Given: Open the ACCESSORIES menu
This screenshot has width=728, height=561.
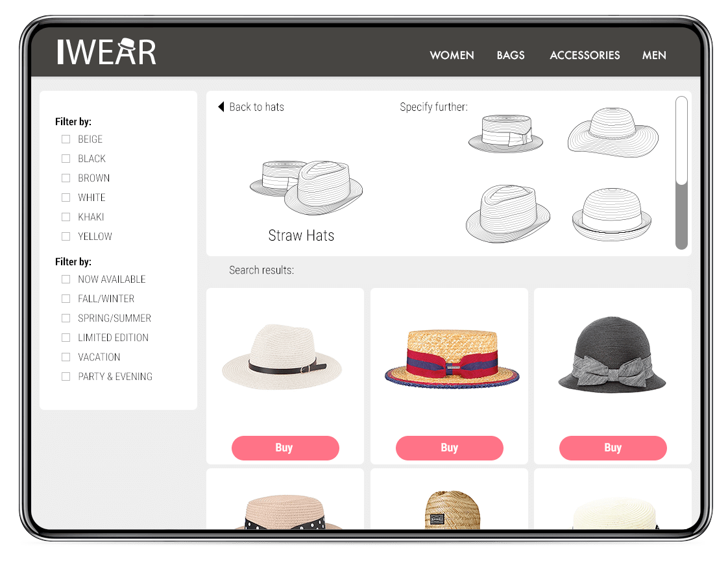Looking at the screenshot, I should click(585, 55).
